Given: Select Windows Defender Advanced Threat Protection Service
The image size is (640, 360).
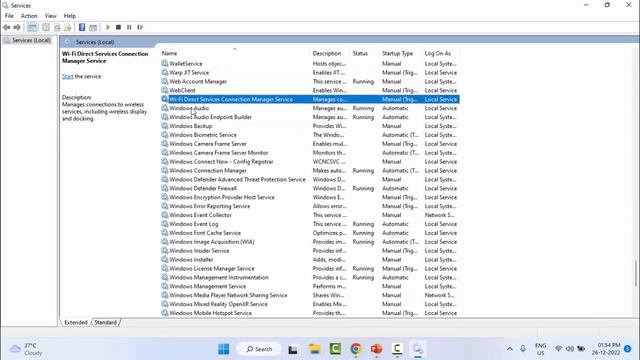Looking at the screenshot, I should point(310,180).
